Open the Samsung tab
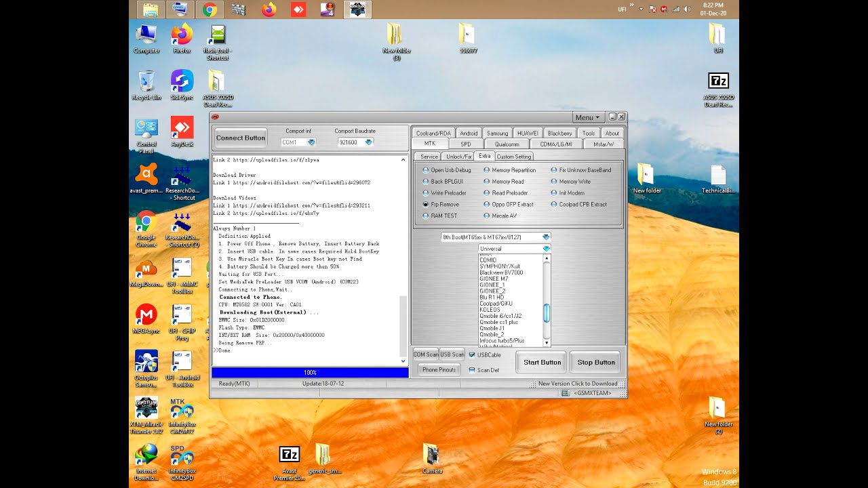868x488 pixels. 497,133
